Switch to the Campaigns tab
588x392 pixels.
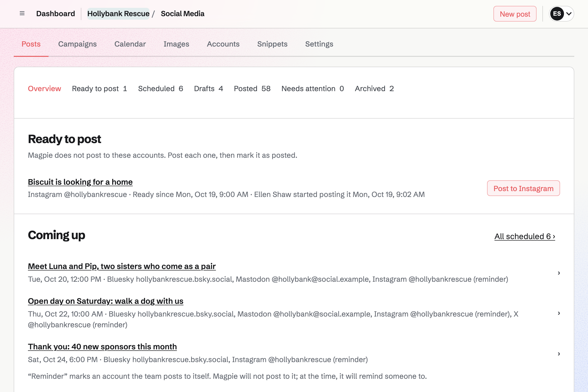[77, 44]
